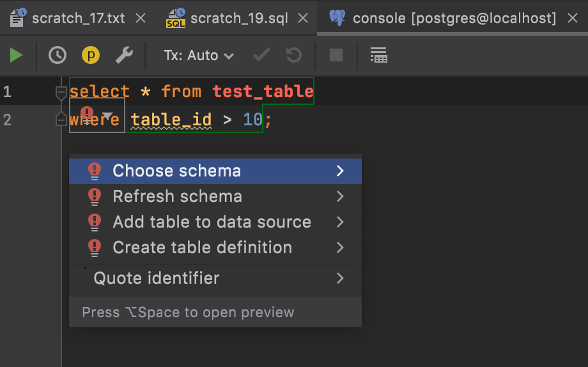Open the dropdown arrow next to the intention bulb

(x=107, y=115)
